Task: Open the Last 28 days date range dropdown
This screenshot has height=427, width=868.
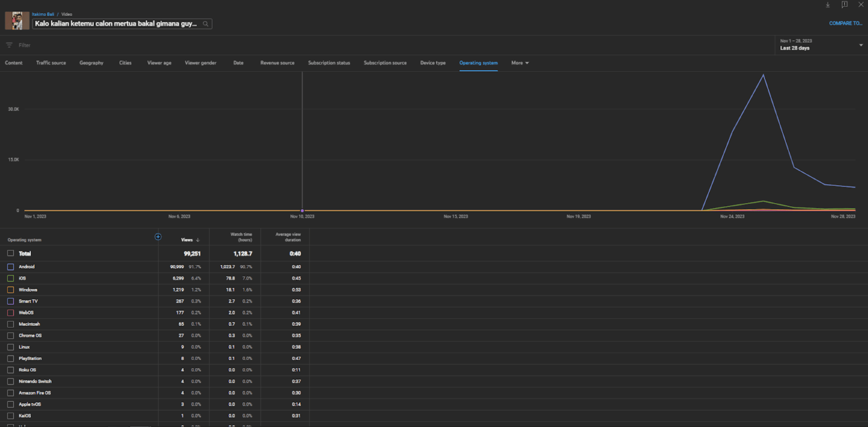Action: pos(820,45)
